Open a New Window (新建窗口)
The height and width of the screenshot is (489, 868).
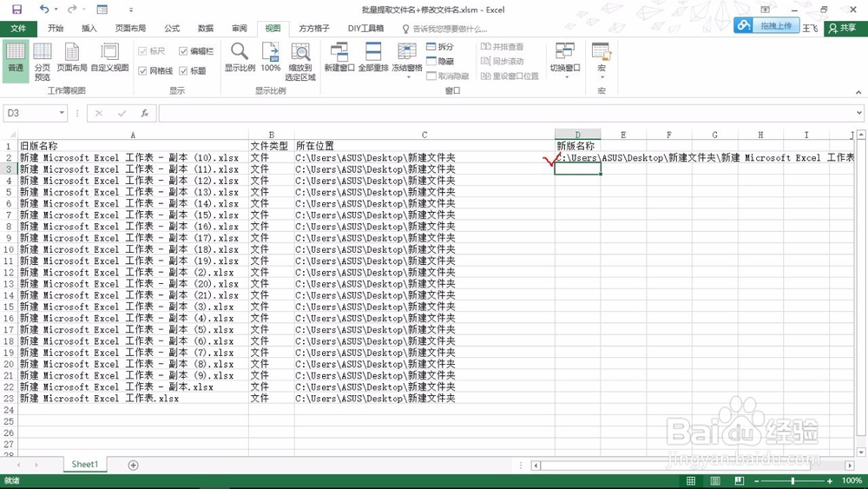tap(339, 57)
